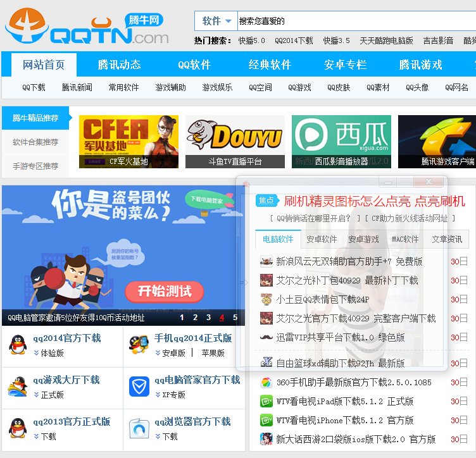
Task: Click the QQ电脑管家 blue shield icon
Action: click(139, 387)
